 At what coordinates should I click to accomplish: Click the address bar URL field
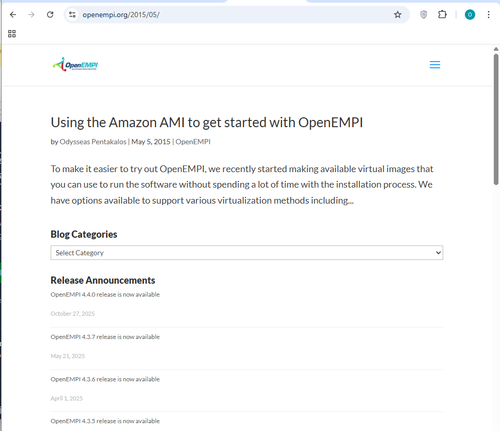pos(233,15)
